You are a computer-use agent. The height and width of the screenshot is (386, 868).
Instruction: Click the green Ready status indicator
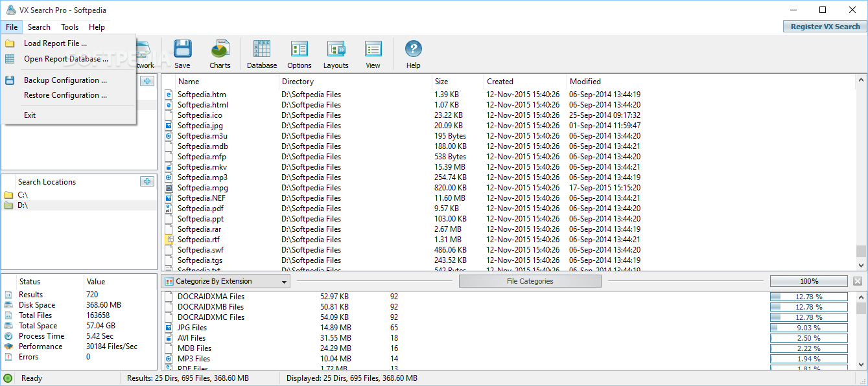pos(8,378)
